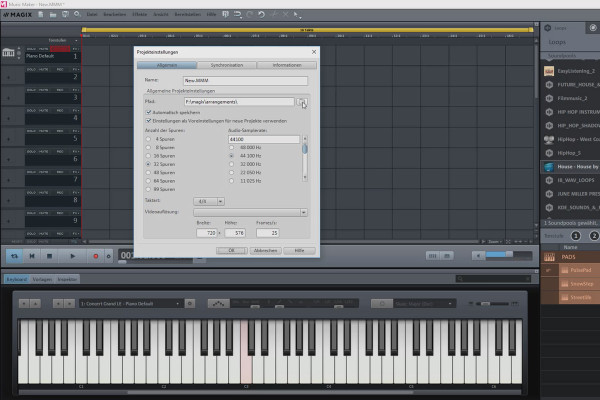The width and height of the screenshot is (600, 400).
Task: Choose pitch level 2 button
Action: (594, 236)
